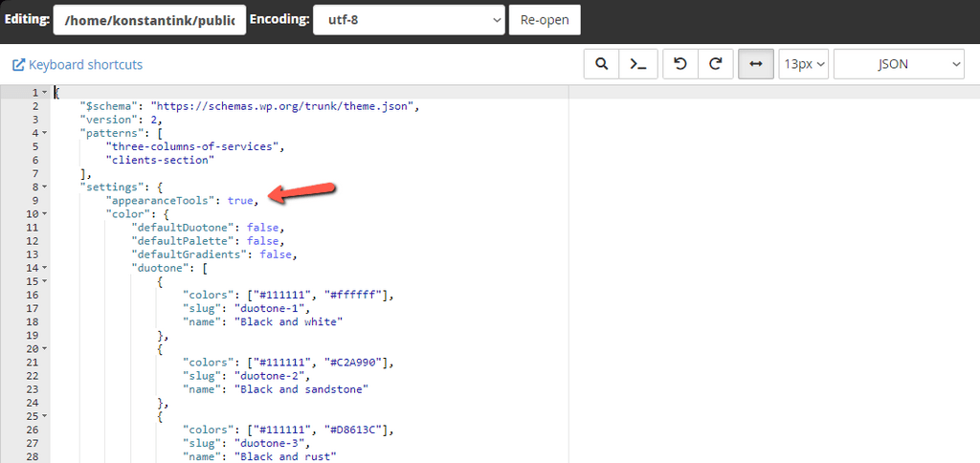Open the JSON language mode dropdown
The image size is (980, 463).
[x=899, y=64]
